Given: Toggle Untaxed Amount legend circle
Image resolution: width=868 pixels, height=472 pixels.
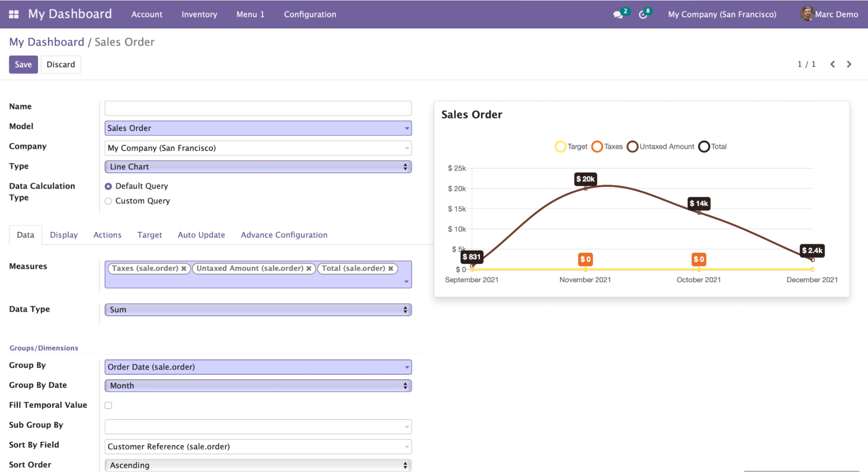Looking at the screenshot, I should pyautogui.click(x=633, y=147).
